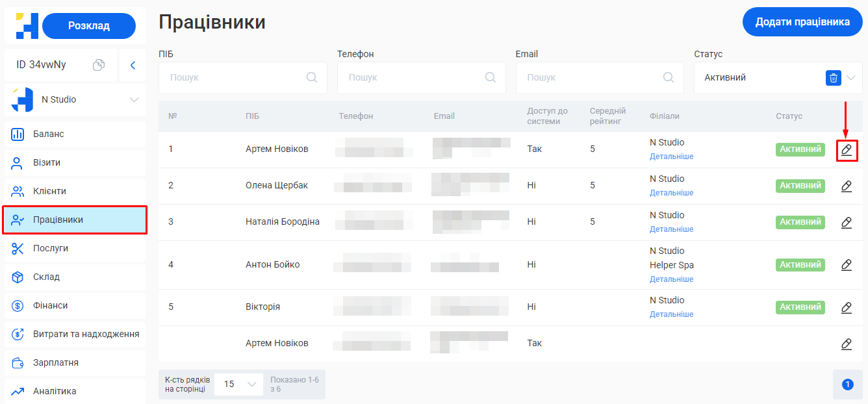
Task: Expand the N Studio branch selector
Action: coord(134,100)
